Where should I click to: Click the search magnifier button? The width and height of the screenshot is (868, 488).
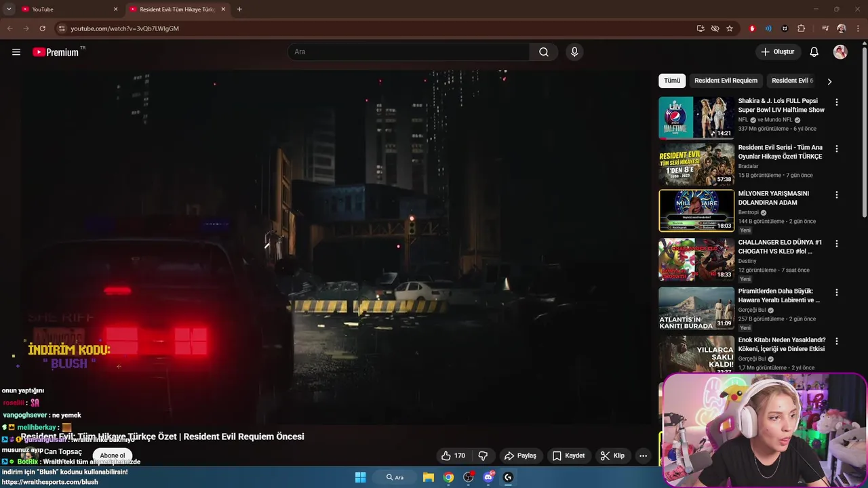pyautogui.click(x=544, y=52)
